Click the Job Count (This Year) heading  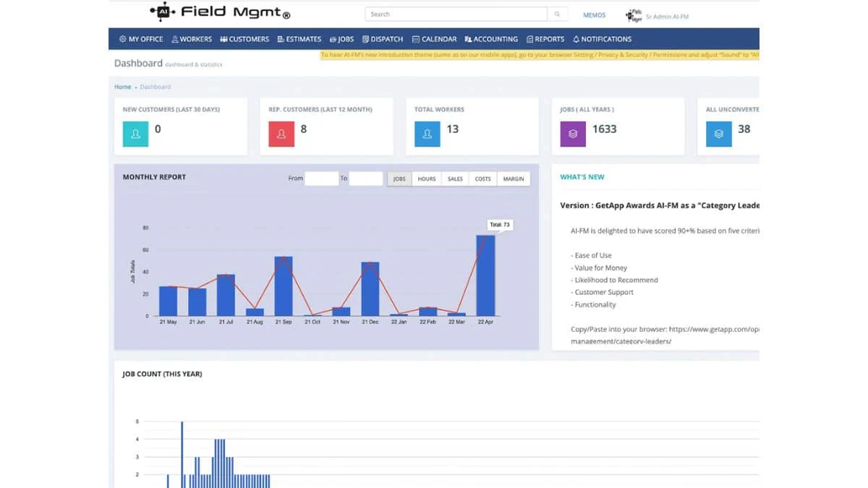(x=162, y=374)
